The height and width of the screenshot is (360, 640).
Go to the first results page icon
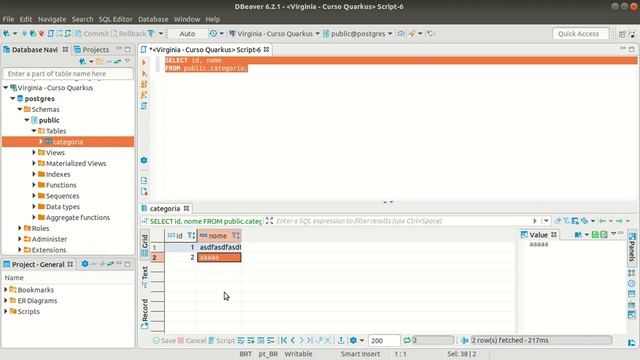click(284, 340)
